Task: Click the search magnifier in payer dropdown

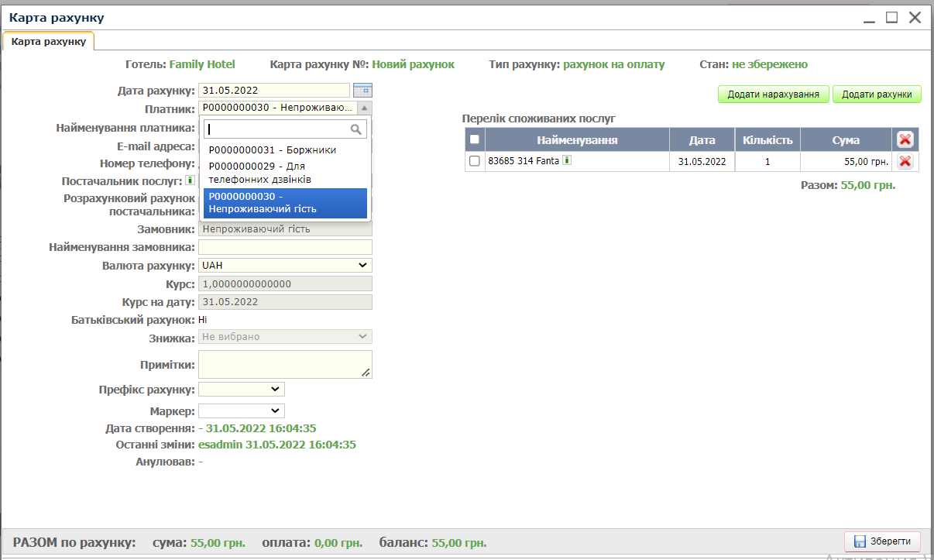Action: pos(356,129)
